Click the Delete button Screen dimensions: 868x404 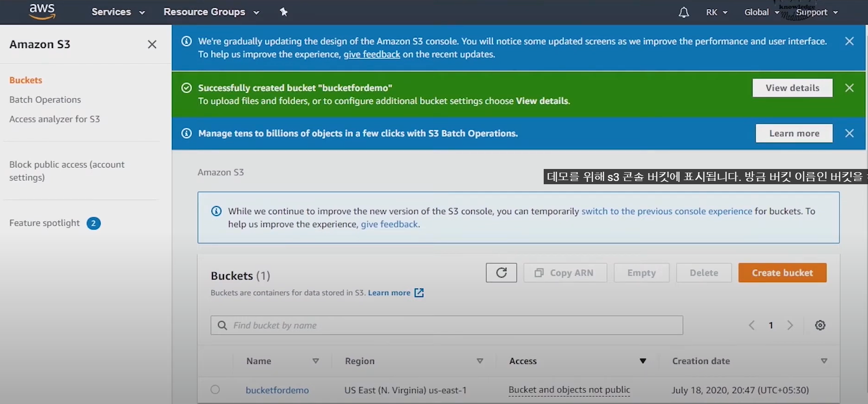point(704,273)
